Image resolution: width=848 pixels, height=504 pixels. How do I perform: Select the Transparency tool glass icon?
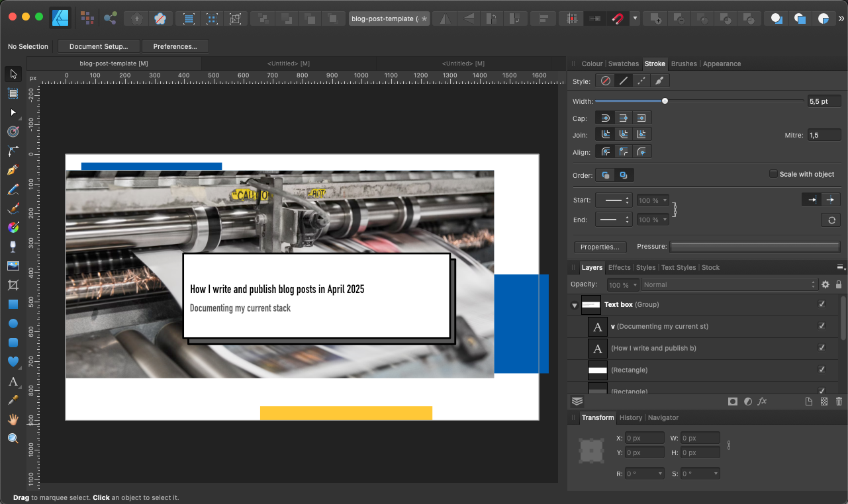[13, 247]
